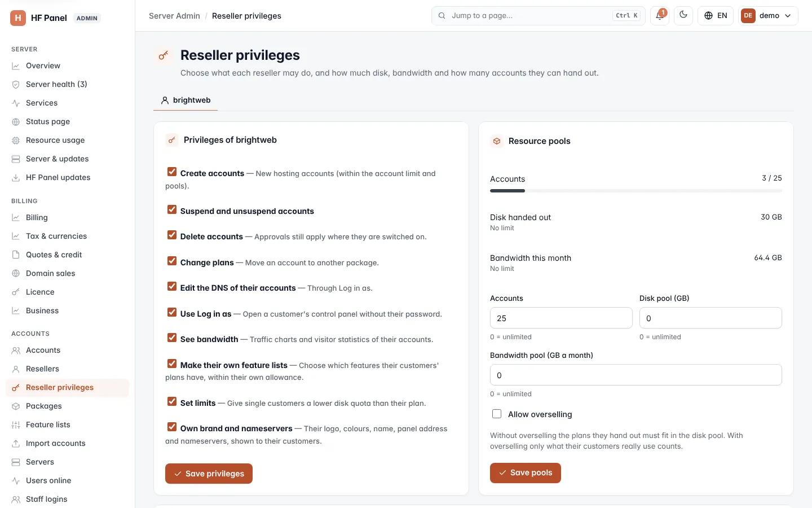This screenshot has width=812, height=508.
Task: Go to Domain sales
Action: point(67,273)
